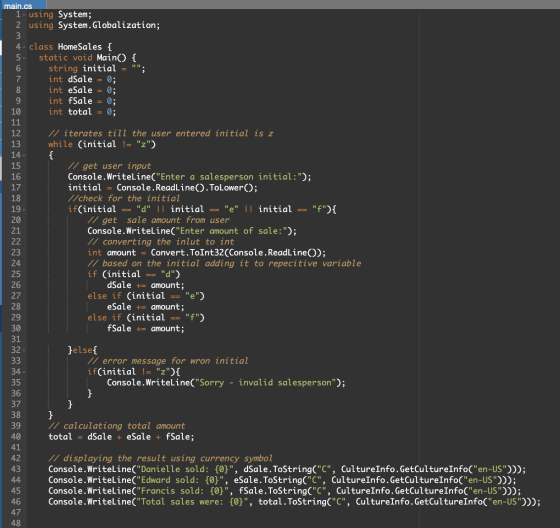Screen dimensions: 560x528
Task: Click the 'get sale amount from user' comment
Action: click(x=158, y=220)
